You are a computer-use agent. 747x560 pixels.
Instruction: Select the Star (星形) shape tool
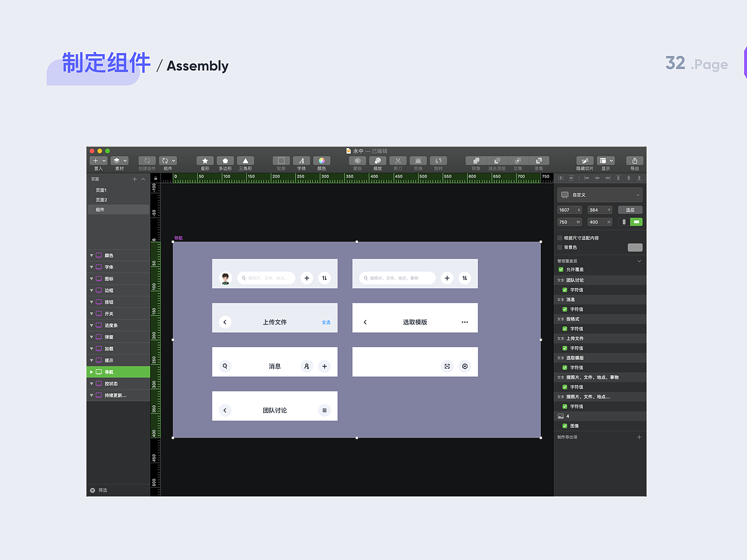click(205, 160)
